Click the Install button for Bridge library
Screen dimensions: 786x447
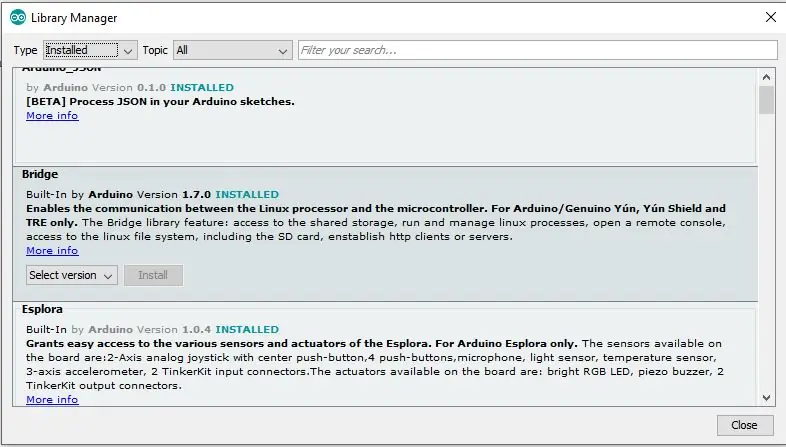[x=153, y=275]
